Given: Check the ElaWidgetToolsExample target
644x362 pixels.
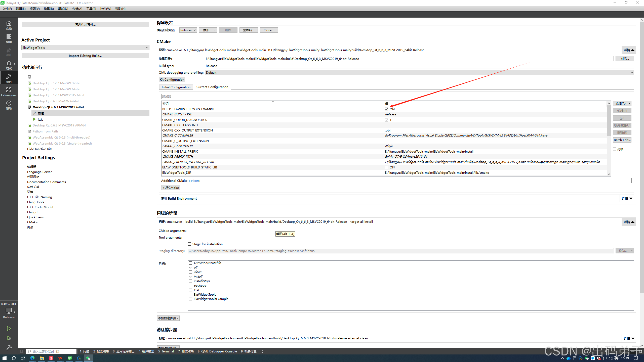Looking at the screenshot, I should (x=191, y=299).
